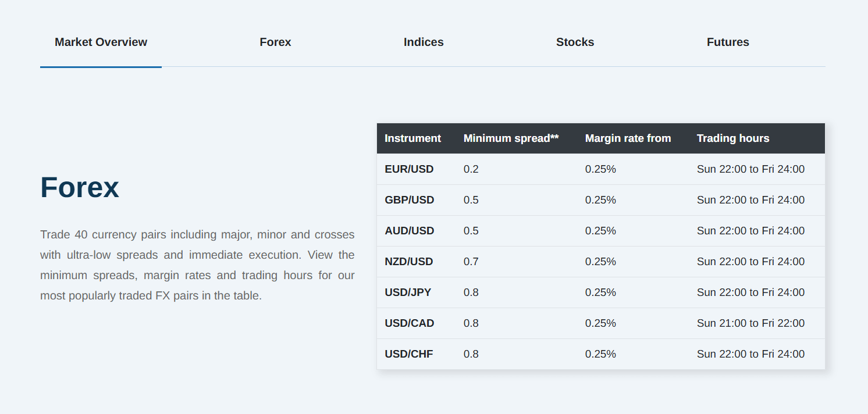Click the EUR/USD instrument row

tap(601, 169)
